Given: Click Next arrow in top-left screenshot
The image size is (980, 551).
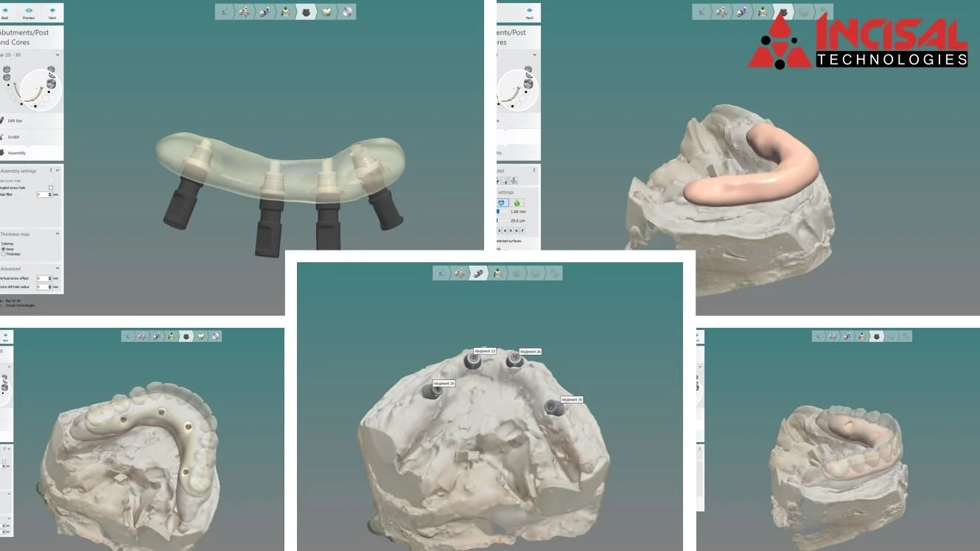Looking at the screenshot, I should (x=52, y=12).
